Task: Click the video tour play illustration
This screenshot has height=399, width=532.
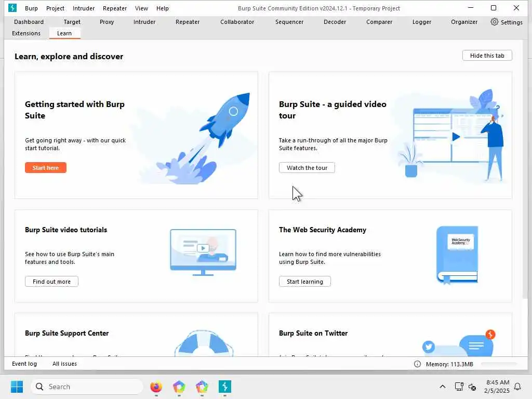Action: [x=451, y=136]
